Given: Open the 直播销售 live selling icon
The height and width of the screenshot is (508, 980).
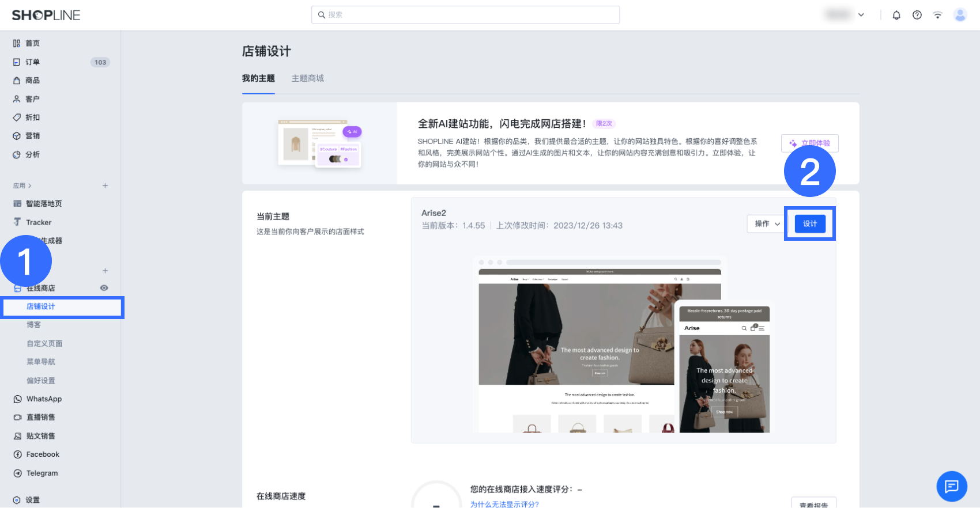Looking at the screenshot, I should pyautogui.click(x=18, y=418).
